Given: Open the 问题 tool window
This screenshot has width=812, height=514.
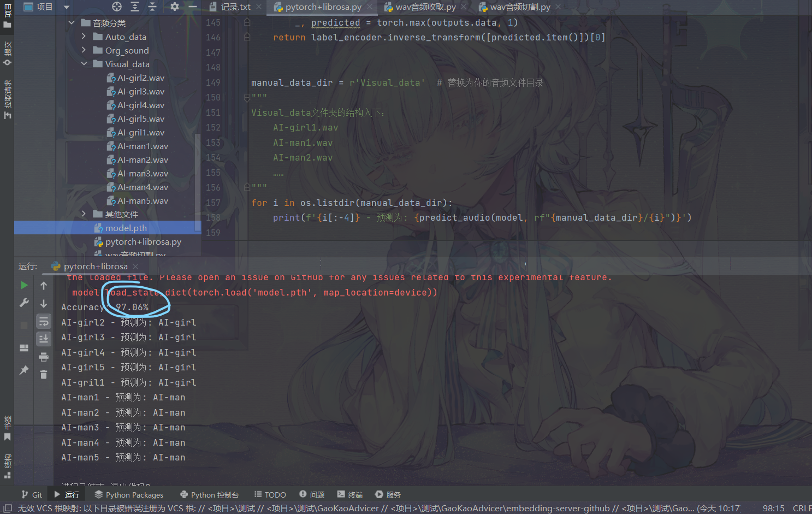Looking at the screenshot, I should point(312,494).
